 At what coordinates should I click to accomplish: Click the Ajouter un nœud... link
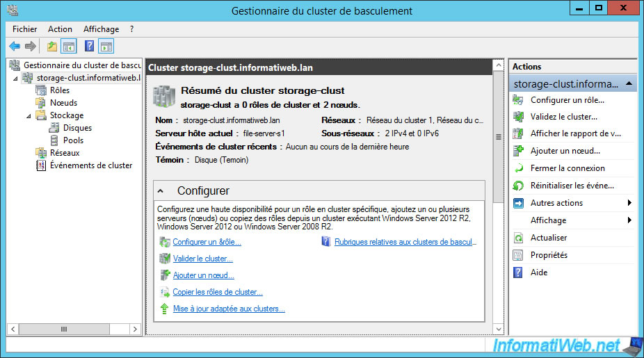pos(203,275)
